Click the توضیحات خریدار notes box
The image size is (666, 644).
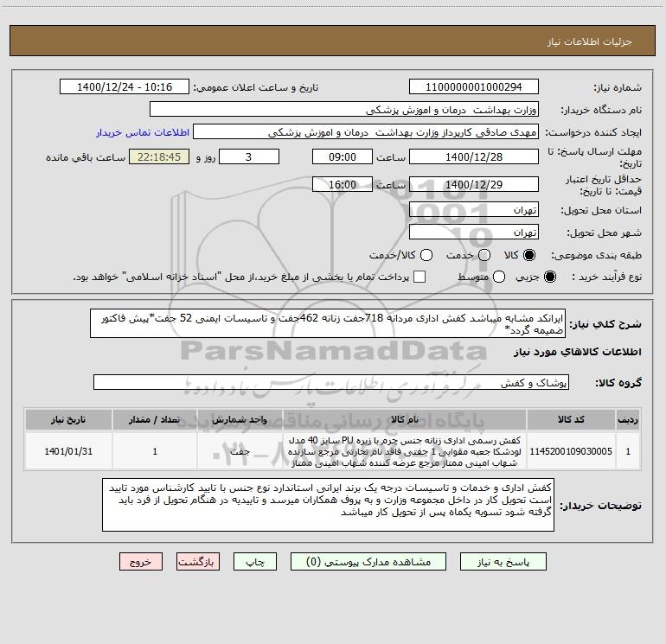pyautogui.click(x=328, y=505)
